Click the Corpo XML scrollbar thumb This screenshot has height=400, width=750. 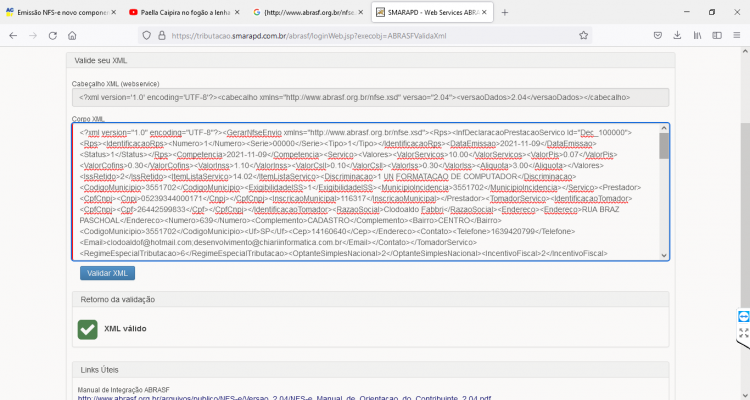664,146
